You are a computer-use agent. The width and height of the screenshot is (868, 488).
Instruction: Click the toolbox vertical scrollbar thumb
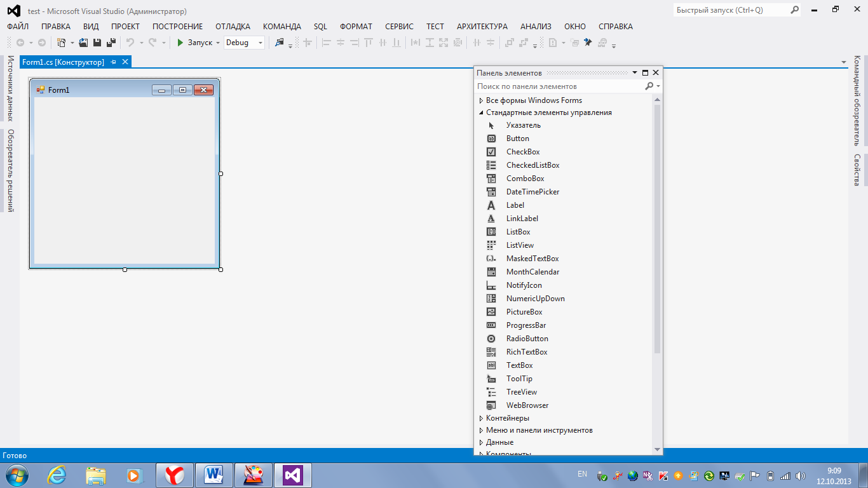coord(657,229)
